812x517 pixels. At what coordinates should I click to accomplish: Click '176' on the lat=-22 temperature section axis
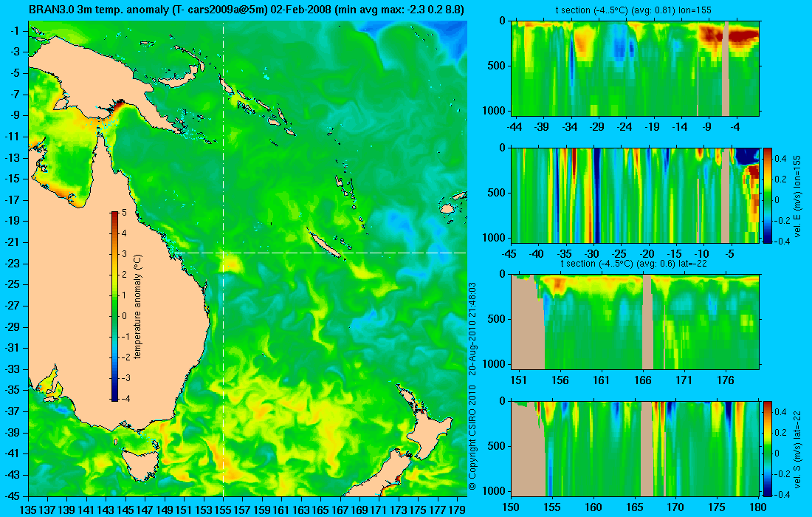coord(726,380)
